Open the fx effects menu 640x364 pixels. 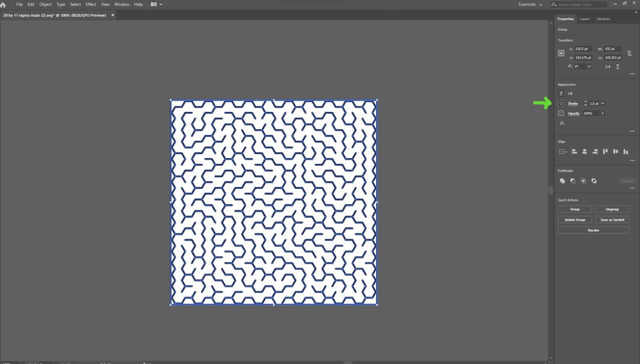tap(562, 123)
